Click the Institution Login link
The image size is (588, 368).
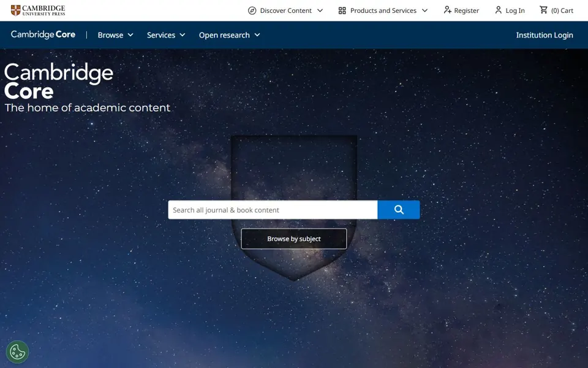pos(545,35)
